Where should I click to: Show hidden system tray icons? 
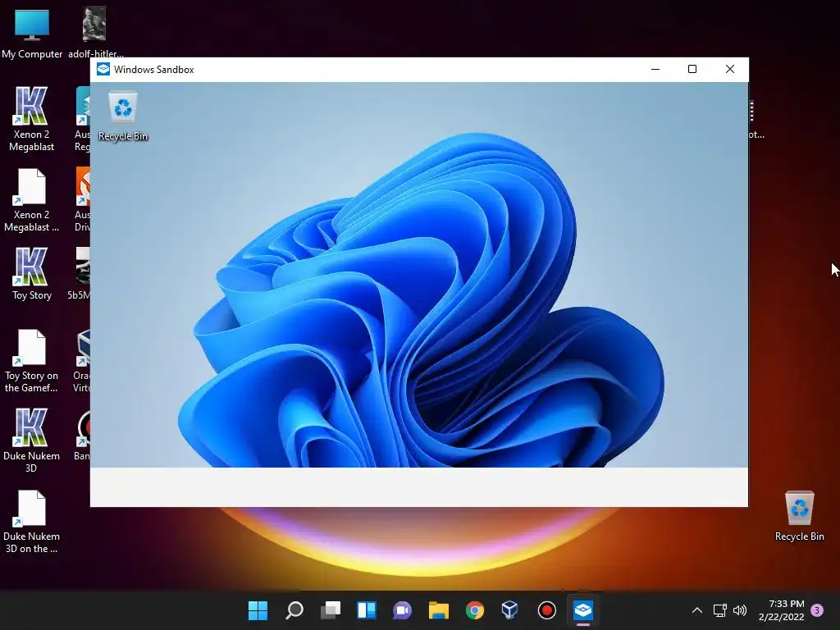click(x=697, y=610)
